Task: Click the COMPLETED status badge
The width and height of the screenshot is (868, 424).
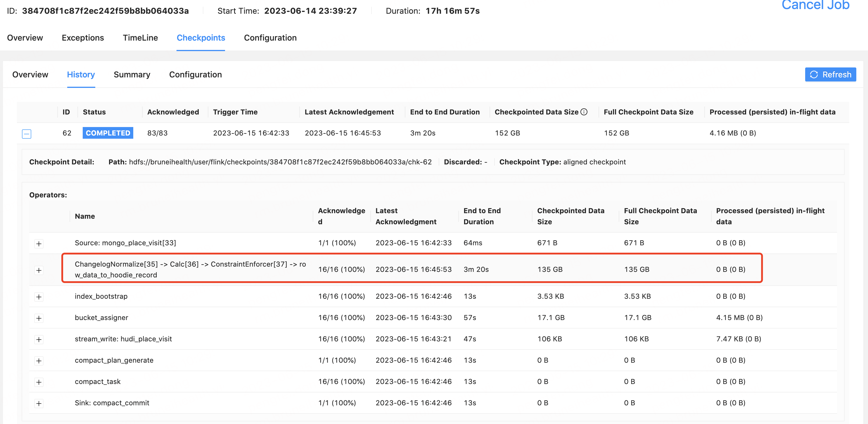Action: [108, 133]
